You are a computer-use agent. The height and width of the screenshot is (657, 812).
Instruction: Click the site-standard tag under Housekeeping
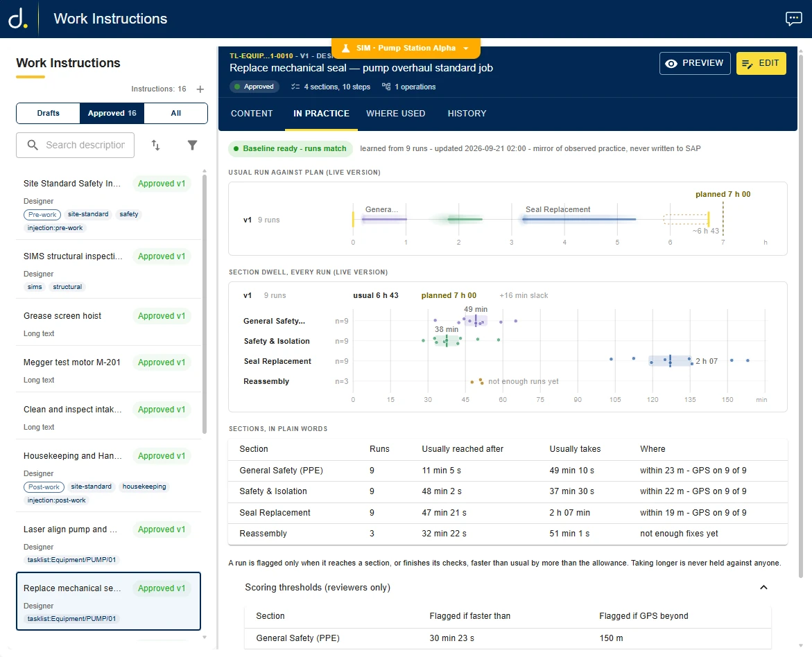(91, 487)
